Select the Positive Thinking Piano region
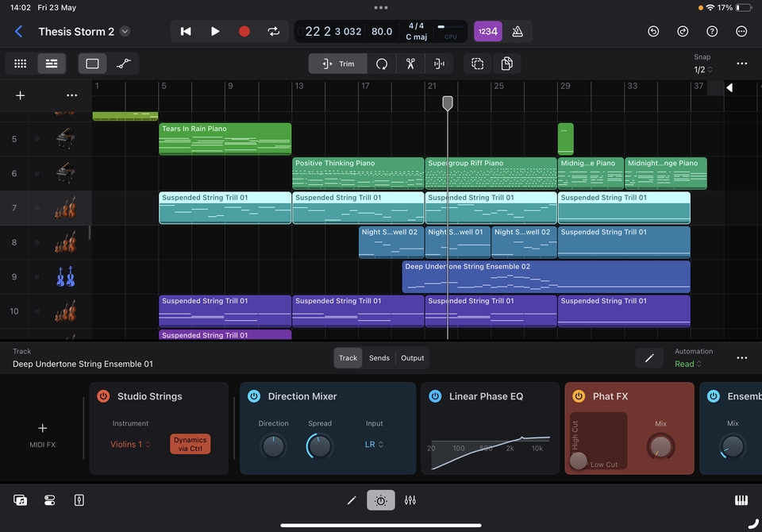Image resolution: width=762 pixels, height=532 pixels. [358, 173]
